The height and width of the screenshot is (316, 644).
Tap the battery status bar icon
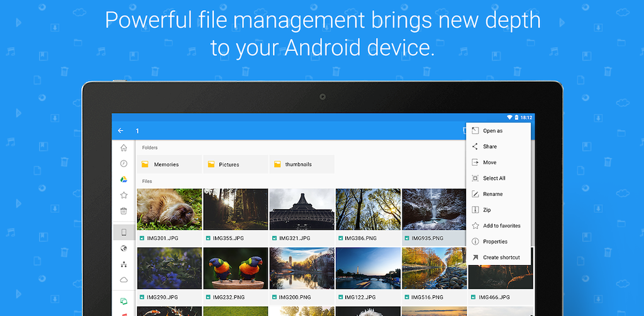pyautogui.click(x=516, y=117)
